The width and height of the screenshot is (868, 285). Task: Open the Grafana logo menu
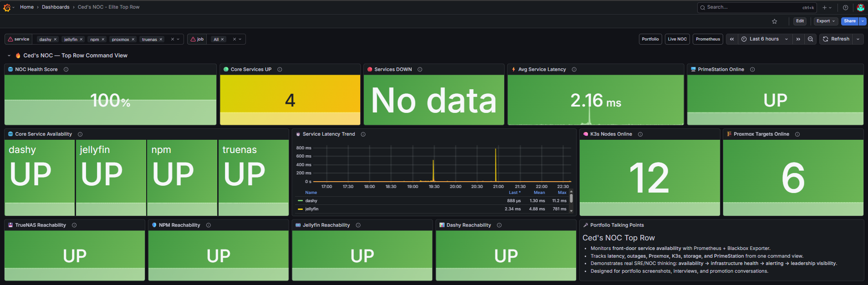pos(7,7)
